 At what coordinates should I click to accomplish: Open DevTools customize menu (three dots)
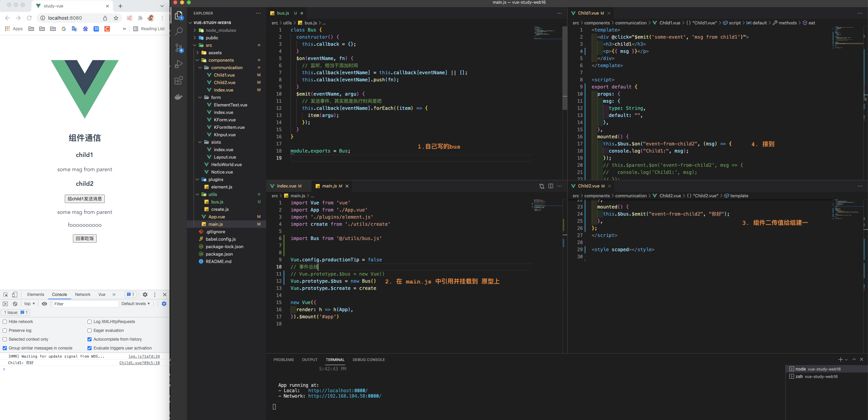click(155, 295)
